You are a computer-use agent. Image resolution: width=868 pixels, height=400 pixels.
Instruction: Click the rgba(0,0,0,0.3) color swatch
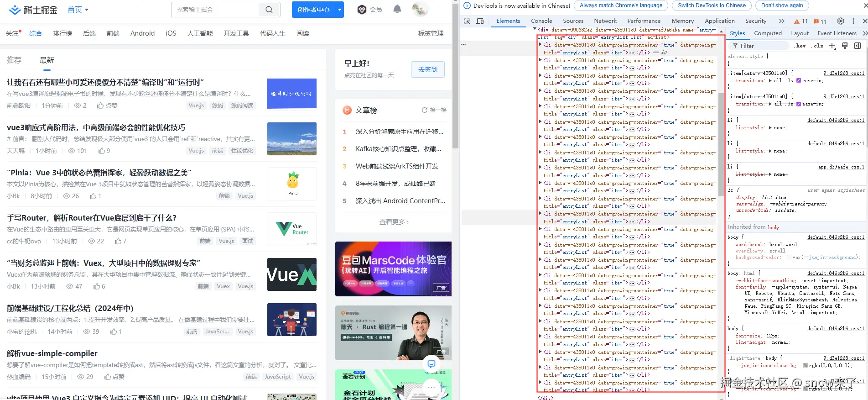(806, 365)
